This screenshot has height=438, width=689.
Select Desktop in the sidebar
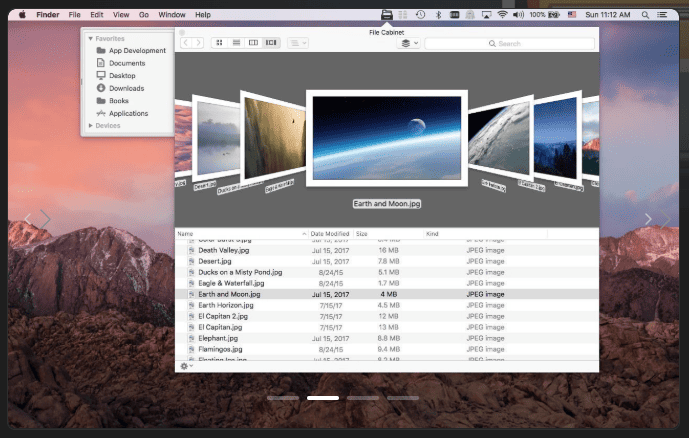[x=116, y=76]
